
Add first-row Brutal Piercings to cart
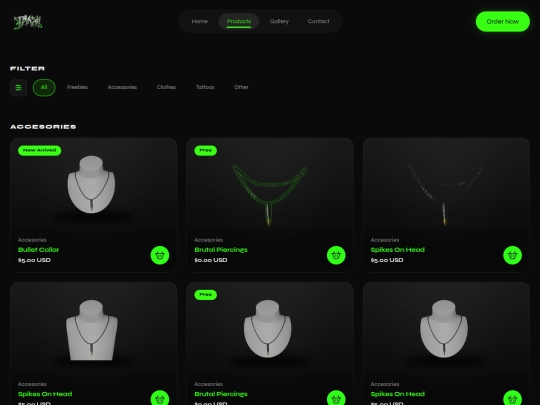pyautogui.click(x=336, y=255)
